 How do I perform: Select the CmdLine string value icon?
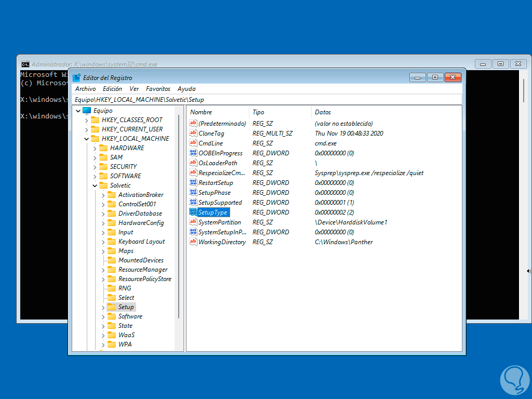tap(193, 143)
